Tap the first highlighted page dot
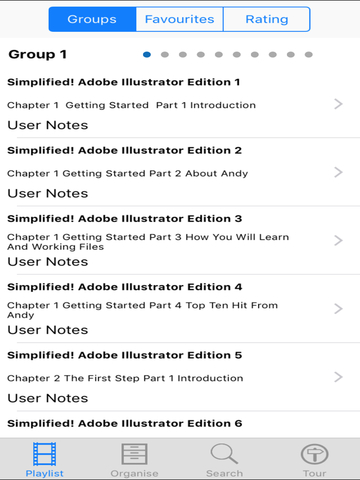 click(147, 55)
